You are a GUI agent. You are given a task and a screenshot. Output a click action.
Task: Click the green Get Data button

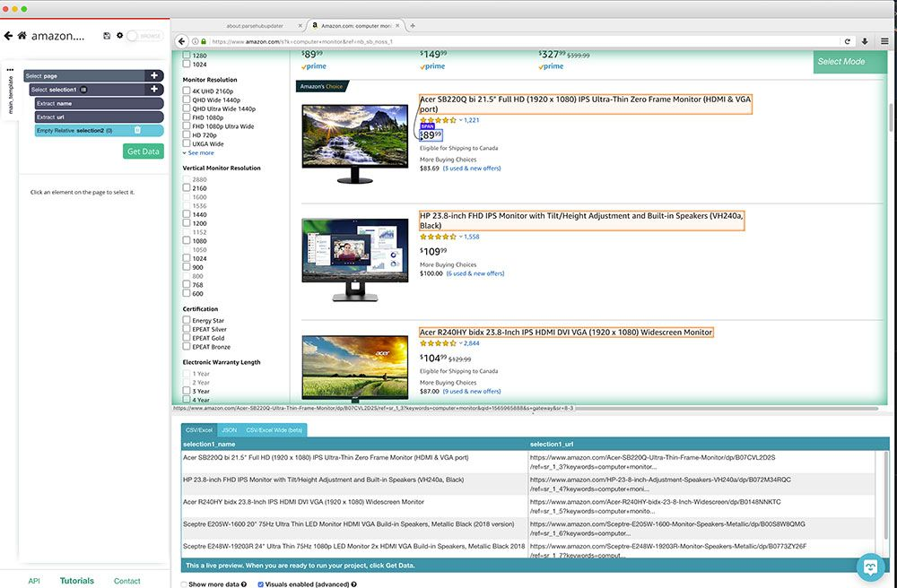click(x=143, y=151)
